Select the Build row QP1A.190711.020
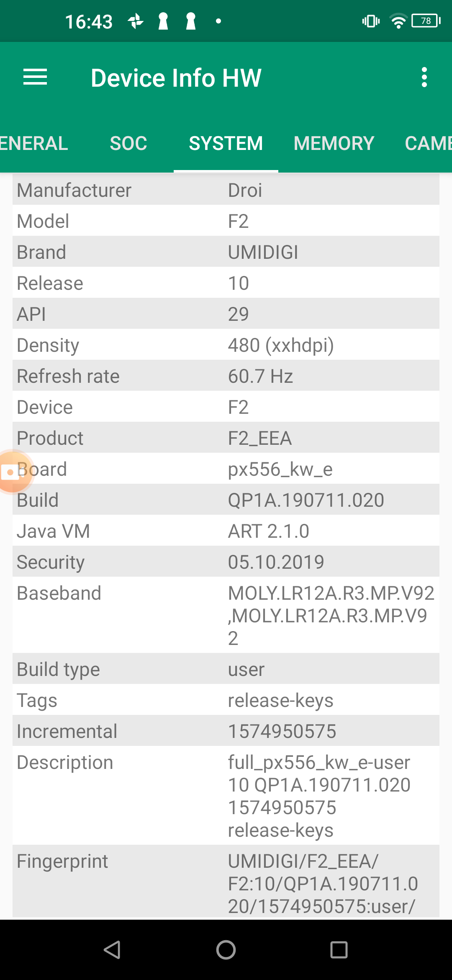This screenshot has height=980, width=452. 226,500
